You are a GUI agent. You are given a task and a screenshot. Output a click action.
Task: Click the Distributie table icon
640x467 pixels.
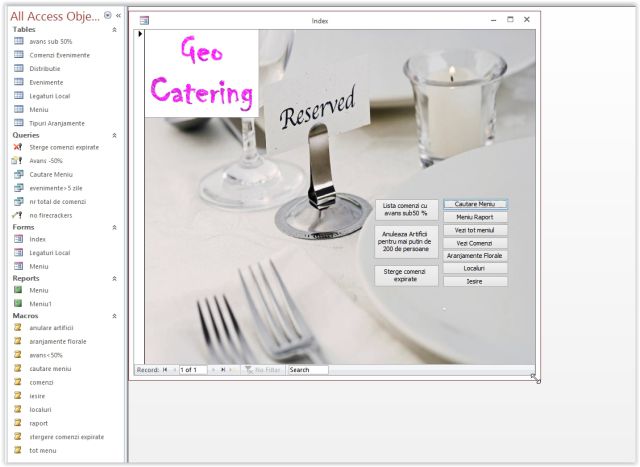coord(19,68)
